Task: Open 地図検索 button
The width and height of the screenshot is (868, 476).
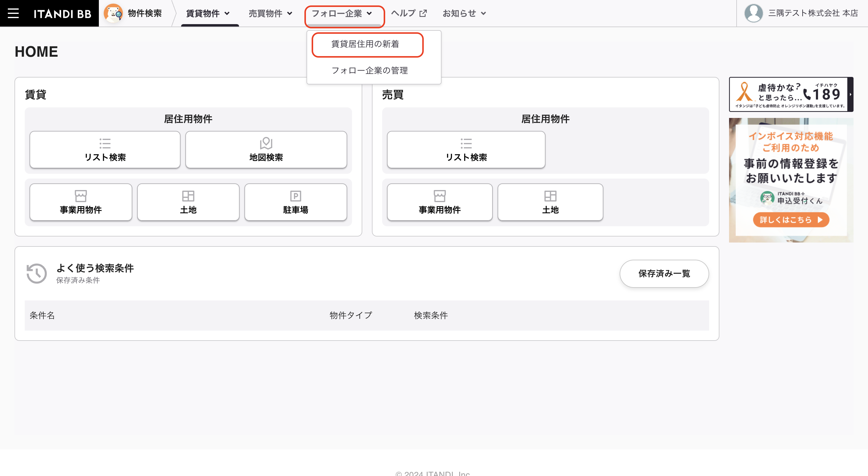Action: [x=266, y=149]
